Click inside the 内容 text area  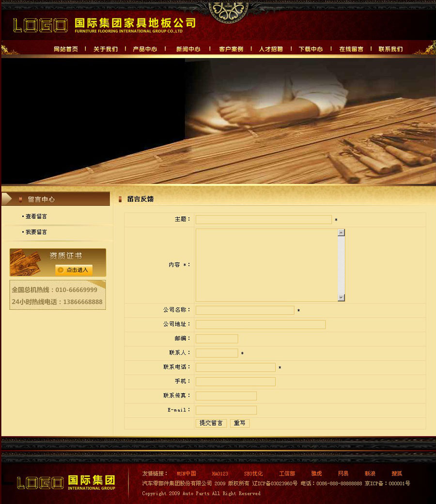click(267, 265)
